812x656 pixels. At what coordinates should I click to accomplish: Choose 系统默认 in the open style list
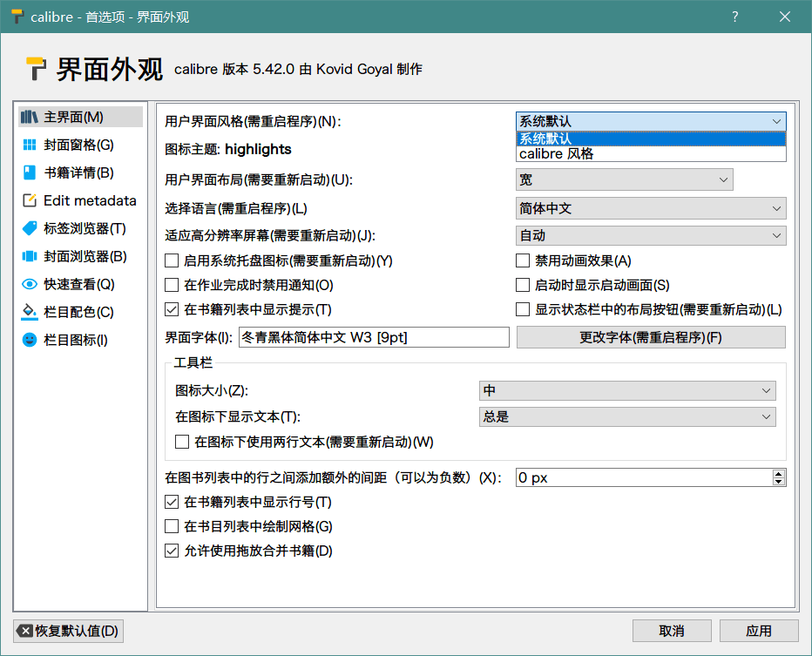pos(651,139)
